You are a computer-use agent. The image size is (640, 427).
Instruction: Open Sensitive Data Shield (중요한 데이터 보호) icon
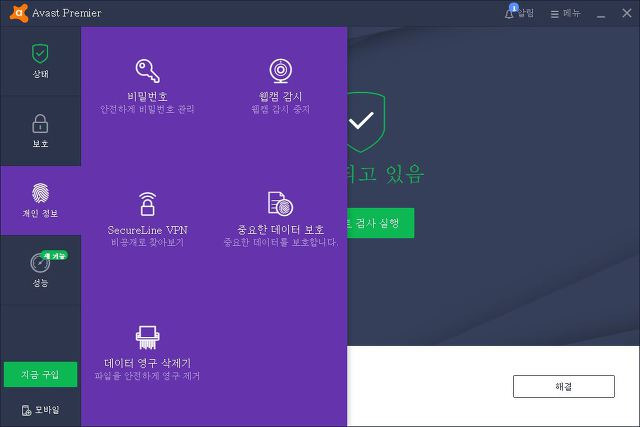[x=280, y=204]
